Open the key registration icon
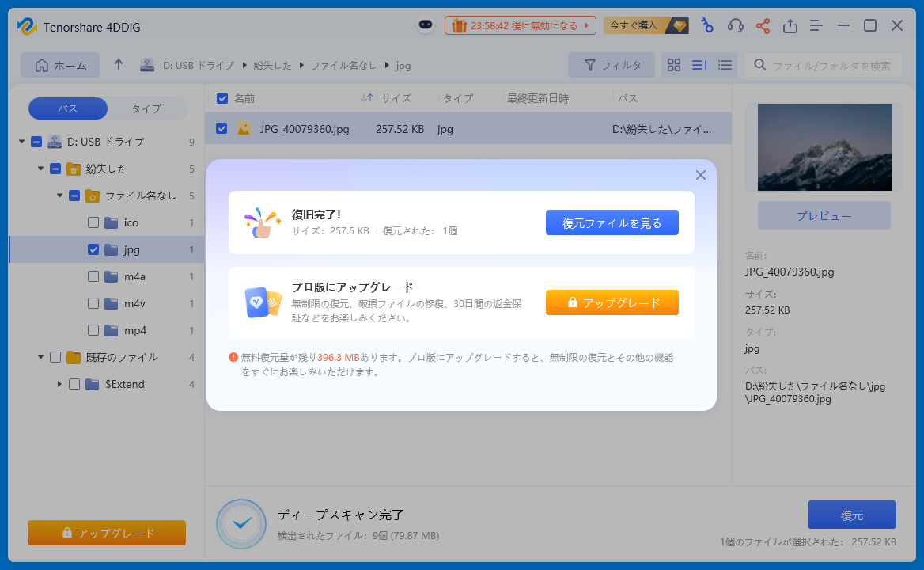This screenshot has width=924, height=570. 706,25
